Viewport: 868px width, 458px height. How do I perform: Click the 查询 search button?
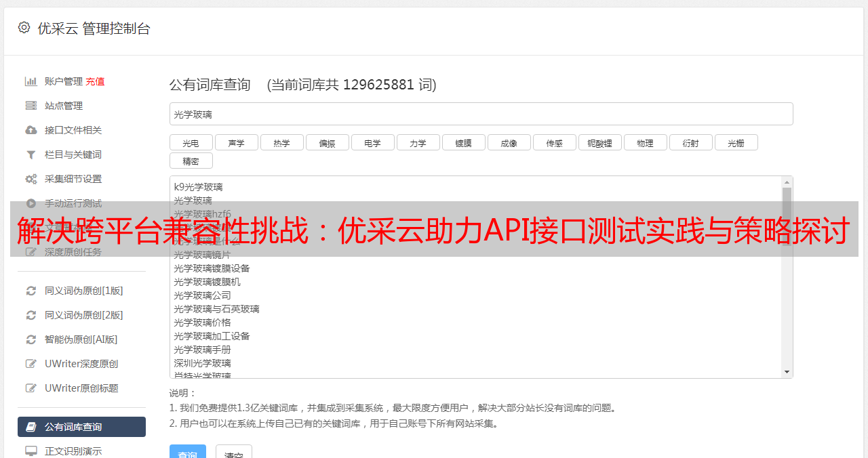point(188,453)
